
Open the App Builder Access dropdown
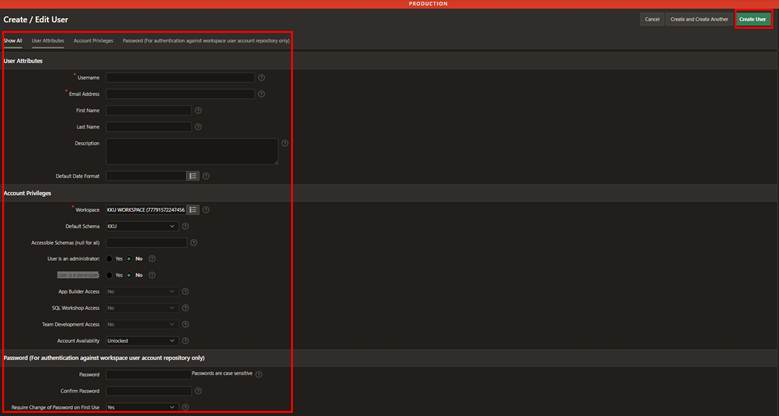pyautogui.click(x=142, y=292)
